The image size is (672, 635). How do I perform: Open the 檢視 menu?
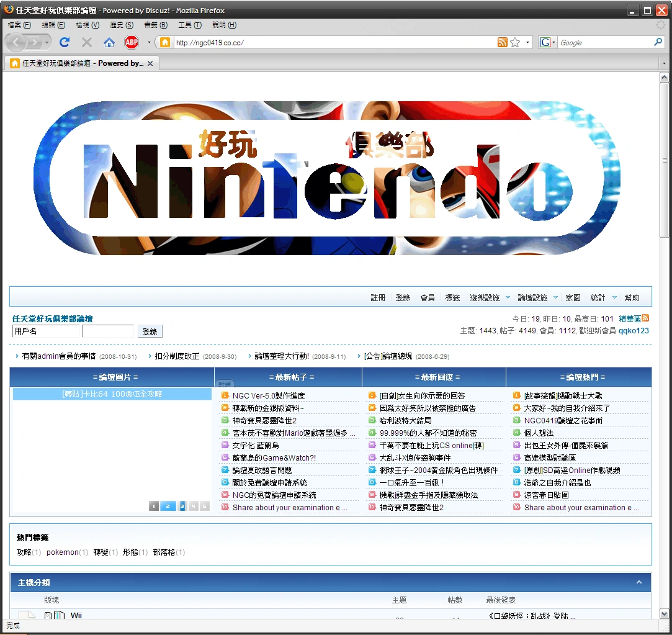point(87,25)
